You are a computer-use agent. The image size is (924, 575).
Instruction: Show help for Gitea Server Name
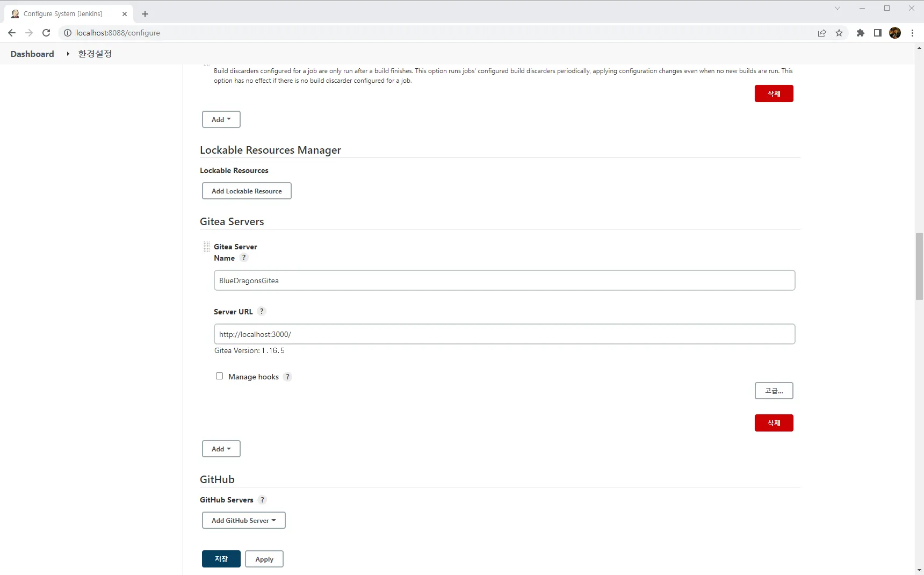244,258
